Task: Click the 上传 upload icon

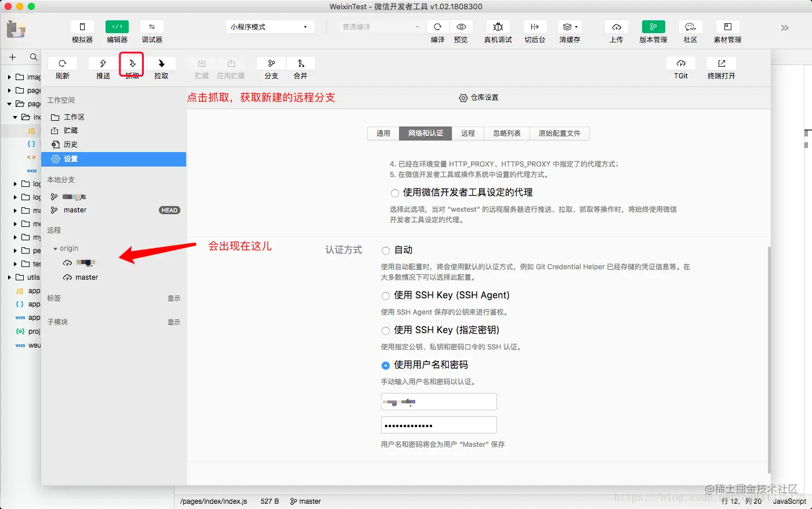Action: [617, 27]
